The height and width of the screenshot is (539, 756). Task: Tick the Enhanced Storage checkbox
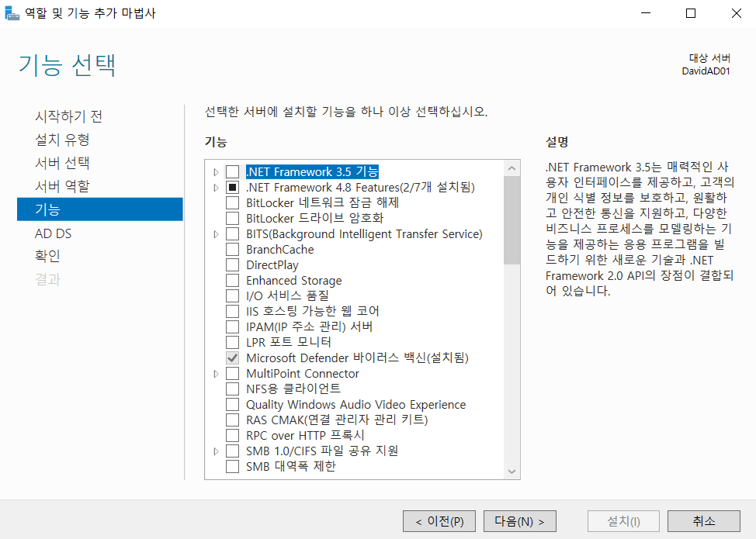pos(232,280)
